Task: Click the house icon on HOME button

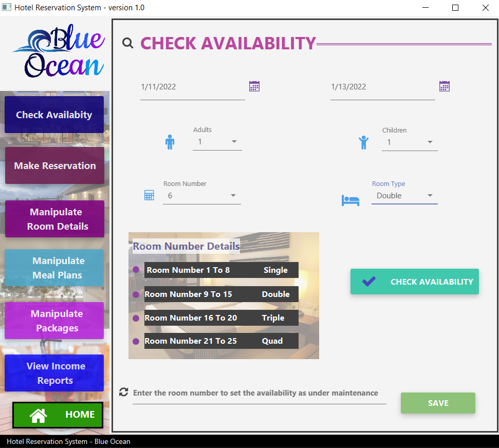Action: click(38, 415)
